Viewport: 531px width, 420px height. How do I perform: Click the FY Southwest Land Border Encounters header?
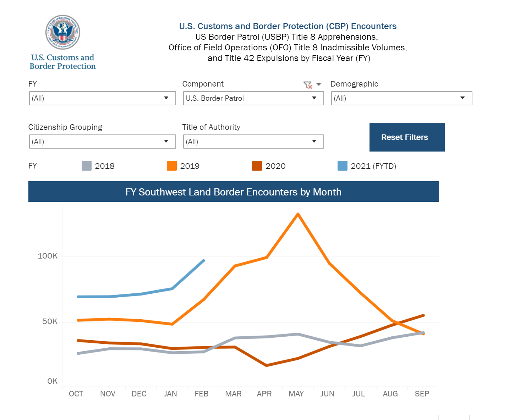tap(234, 192)
